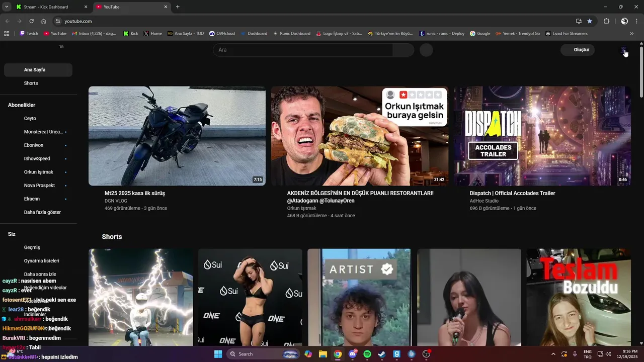Viewport: 644px width, 362px height.
Task: Open the DGN VLOG channel link
Action: pyautogui.click(x=116, y=201)
